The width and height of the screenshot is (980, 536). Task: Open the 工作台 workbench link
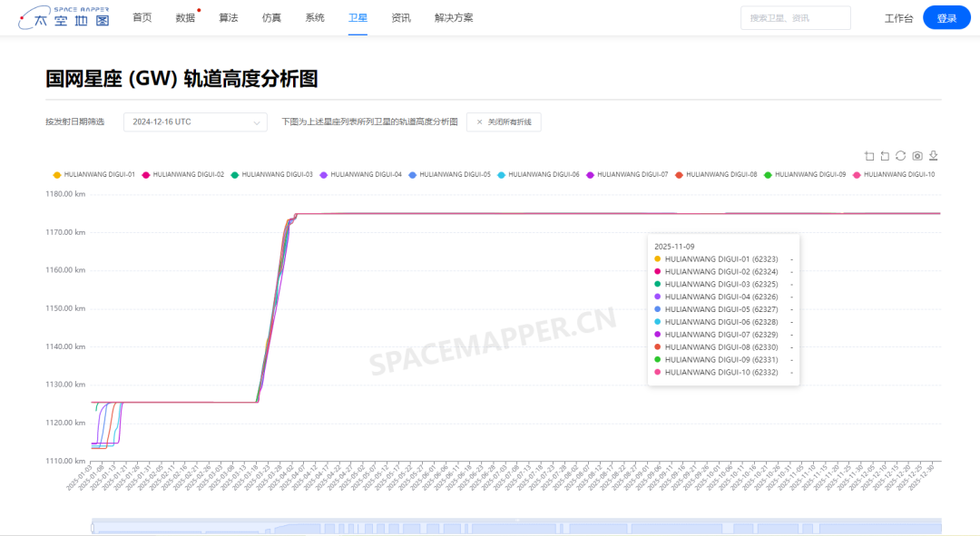click(x=898, y=18)
